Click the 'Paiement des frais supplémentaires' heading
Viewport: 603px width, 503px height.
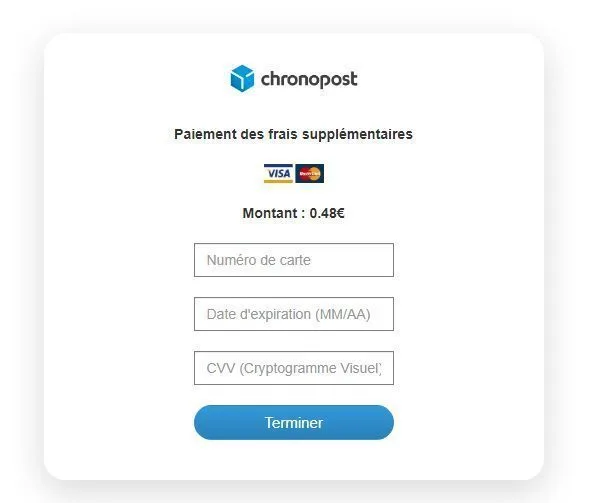(x=293, y=134)
